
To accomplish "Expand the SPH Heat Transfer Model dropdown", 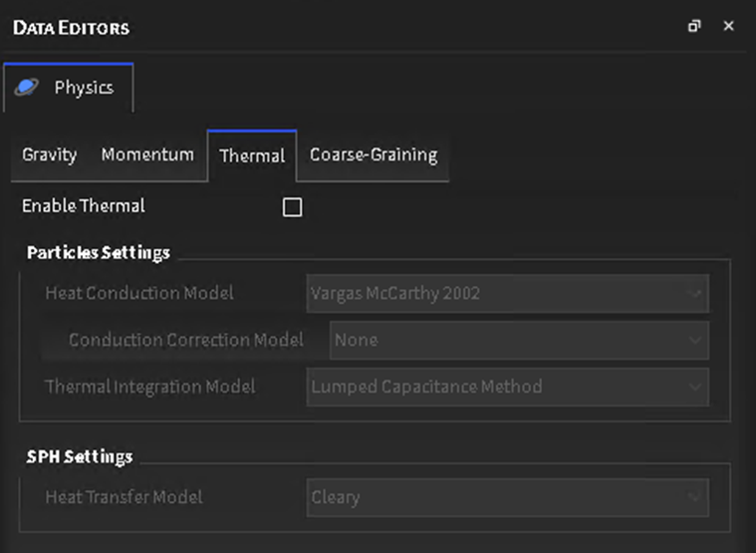I will click(508, 496).
